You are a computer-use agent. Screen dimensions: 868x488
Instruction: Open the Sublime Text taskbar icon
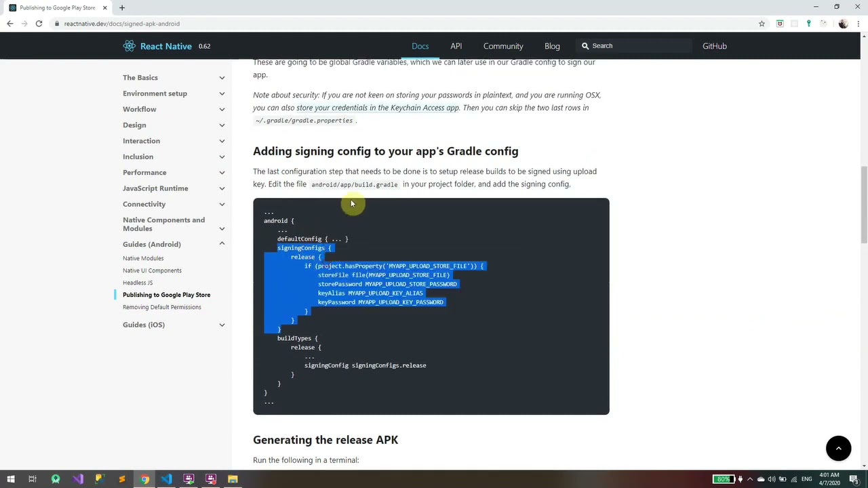tap(122, 479)
